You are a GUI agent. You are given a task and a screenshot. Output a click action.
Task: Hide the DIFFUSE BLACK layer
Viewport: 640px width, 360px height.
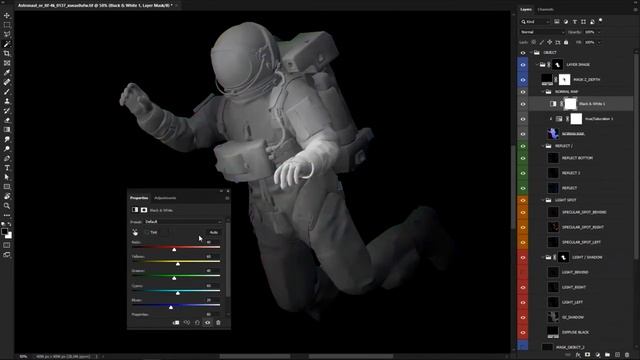click(523, 333)
